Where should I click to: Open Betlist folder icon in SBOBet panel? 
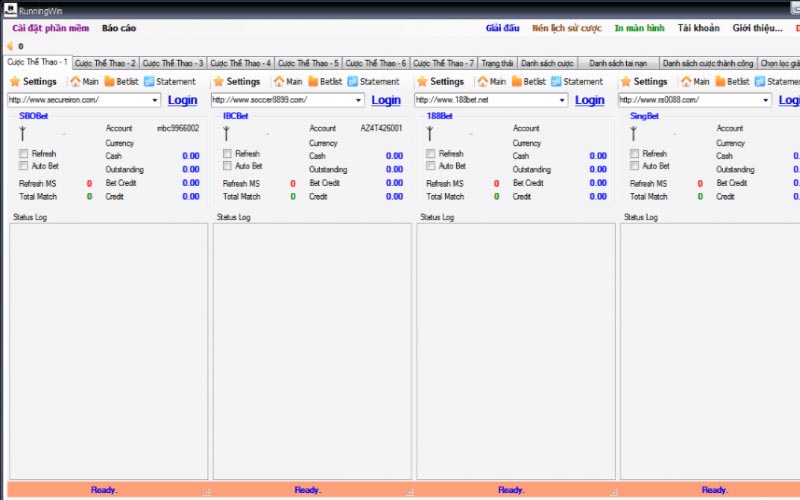(x=110, y=81)
